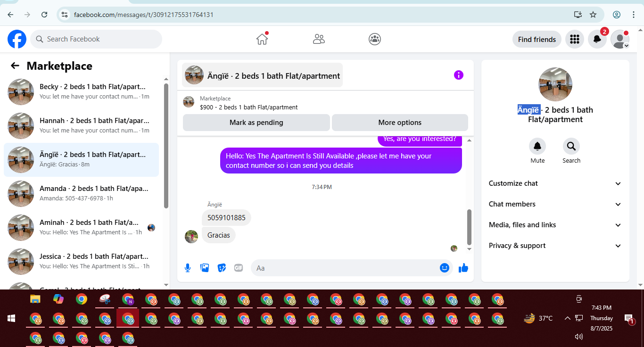This screenshot has height=347, width=644.
Task: Open the clock and date in the taskbar
Action: click(602, 318)
